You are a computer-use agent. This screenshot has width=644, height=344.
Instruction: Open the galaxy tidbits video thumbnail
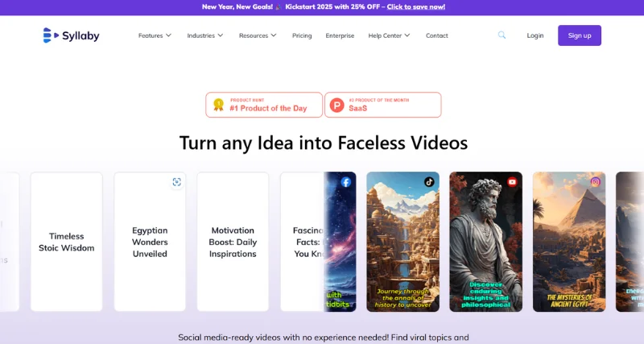tap(340, 242)
